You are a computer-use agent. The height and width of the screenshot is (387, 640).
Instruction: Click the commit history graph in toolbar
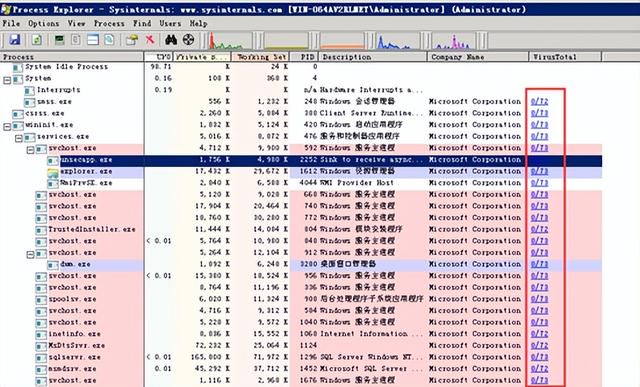tap(286, 41)
